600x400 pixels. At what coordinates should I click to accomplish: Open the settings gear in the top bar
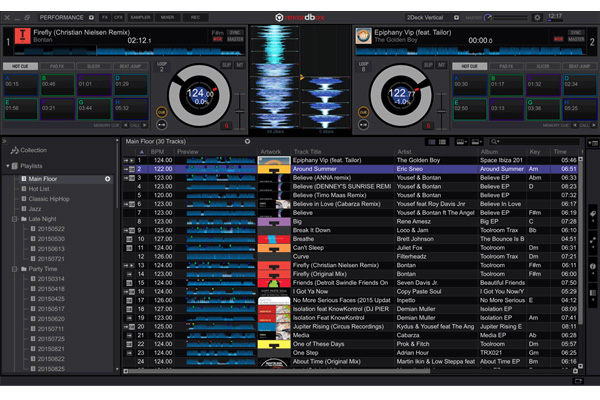coord(537,18)
